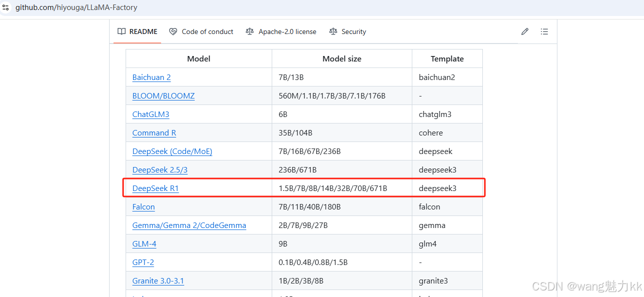Click the book icon beside README
The height and width of the screenshot is (297, 644).
pos(122,31)
